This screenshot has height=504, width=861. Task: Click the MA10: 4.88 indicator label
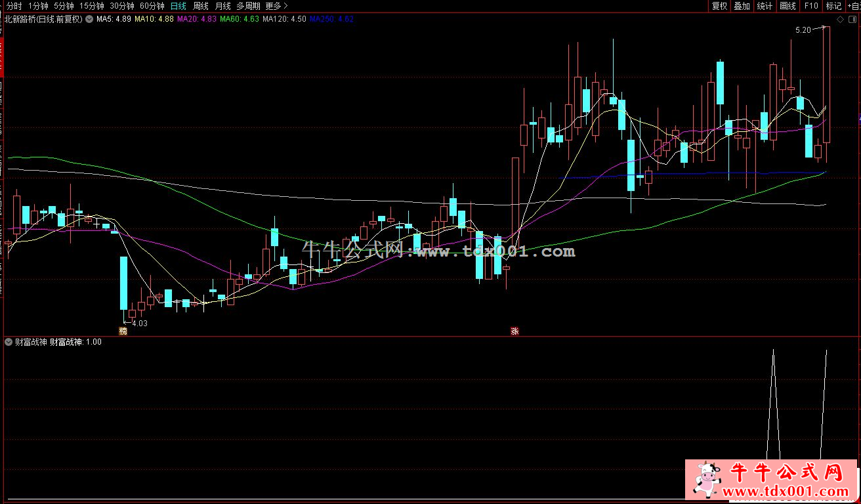pos(154,19)
